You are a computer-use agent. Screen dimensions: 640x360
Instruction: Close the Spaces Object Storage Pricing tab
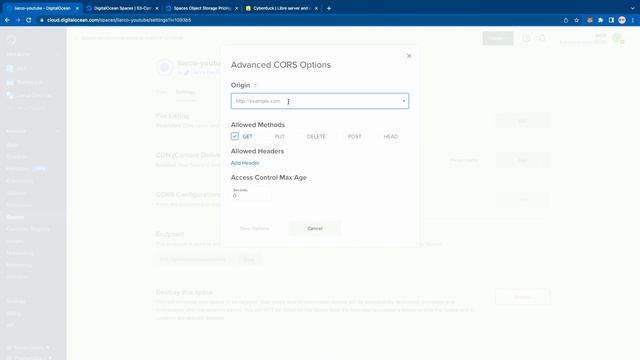tap(236, 8)
